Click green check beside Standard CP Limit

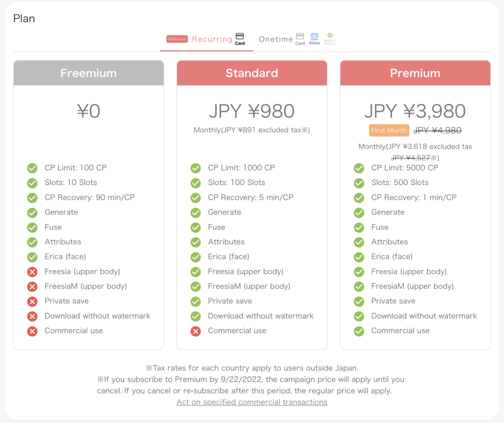click(x=195, y=168)
